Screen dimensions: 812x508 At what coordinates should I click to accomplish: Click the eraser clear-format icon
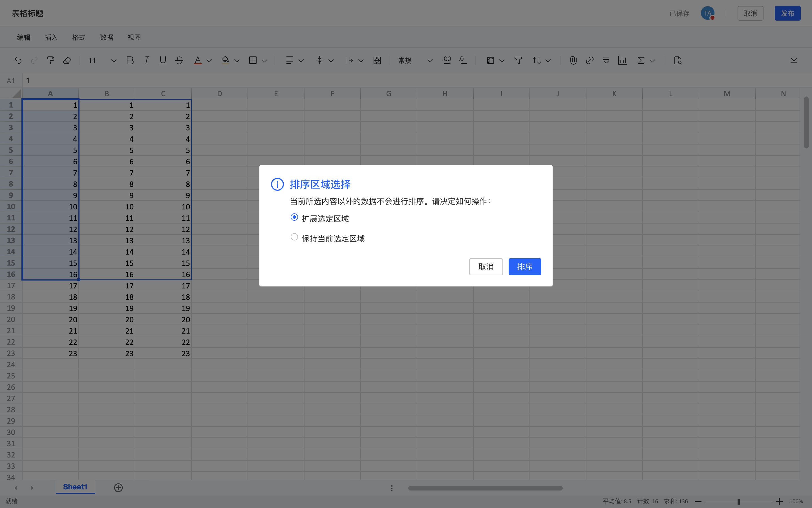coord(67,60)
